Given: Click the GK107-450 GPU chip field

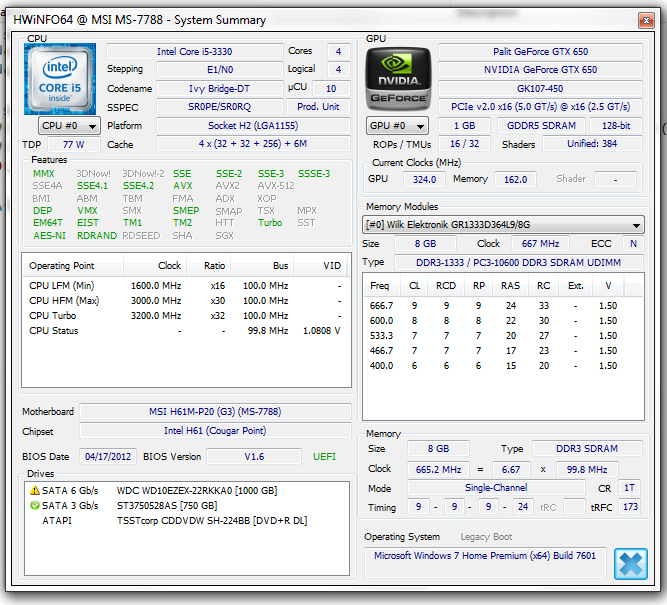Looking at the screenshot, I should tap(540, 88).
